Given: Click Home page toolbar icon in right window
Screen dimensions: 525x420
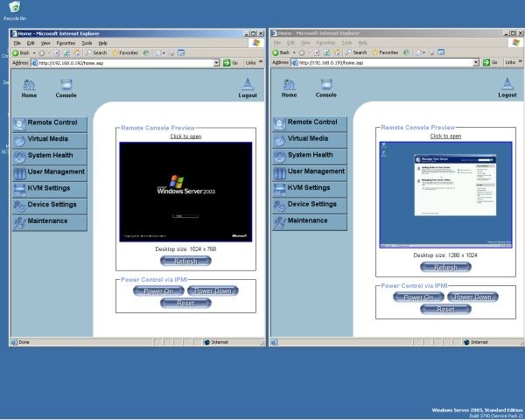Looking at the screenshot, I should pyautogui.click(x=337, y=52).
